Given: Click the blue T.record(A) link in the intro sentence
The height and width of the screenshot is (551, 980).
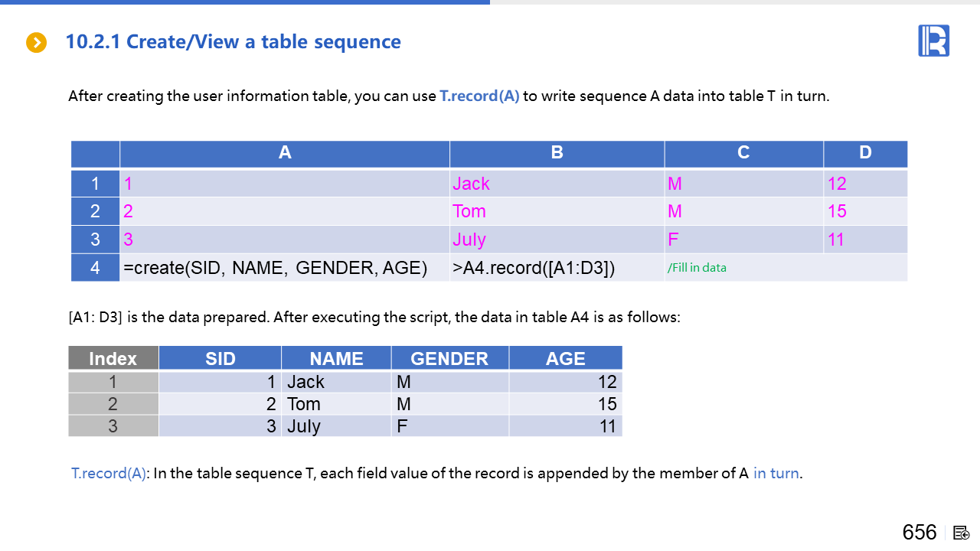Looking at the screenshot, I should [479, 96].
